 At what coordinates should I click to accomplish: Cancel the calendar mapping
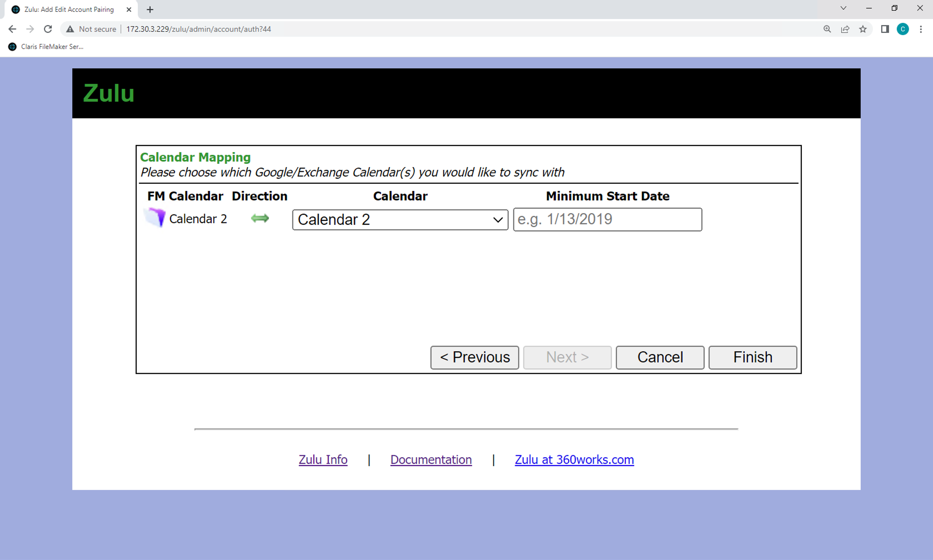point(660,357)
